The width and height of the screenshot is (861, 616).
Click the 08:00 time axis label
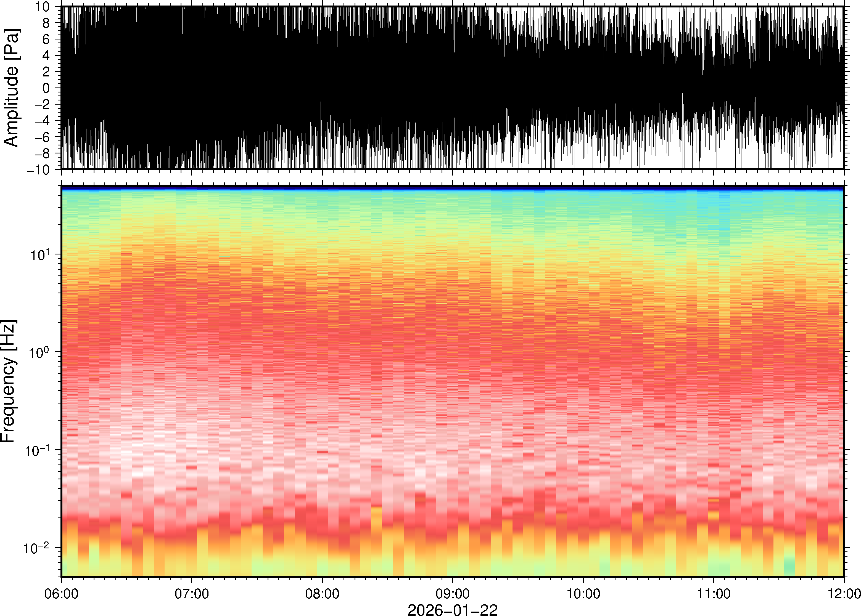(x=322, y=594)
